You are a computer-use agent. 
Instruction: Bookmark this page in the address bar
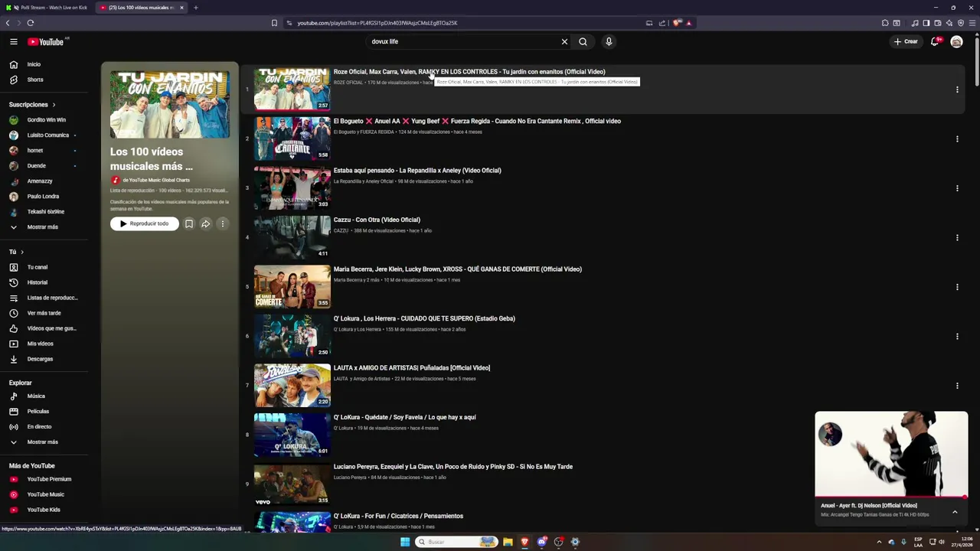(x=274, y=23)
